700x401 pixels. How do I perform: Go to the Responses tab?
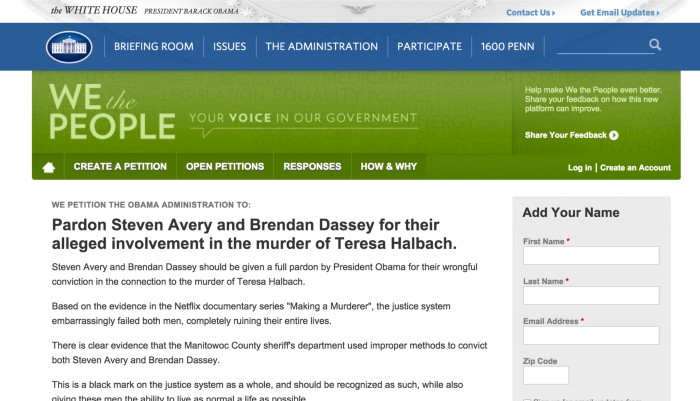312,167
